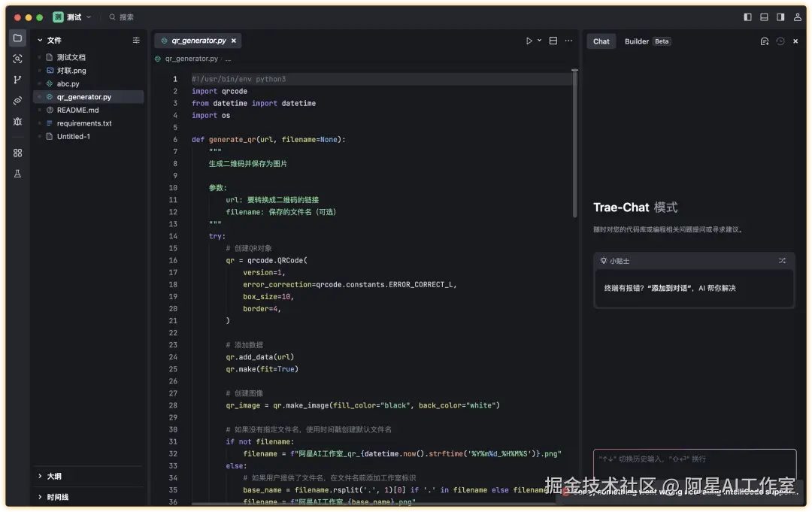Open run options dropdown arrow

pos(539,41)
